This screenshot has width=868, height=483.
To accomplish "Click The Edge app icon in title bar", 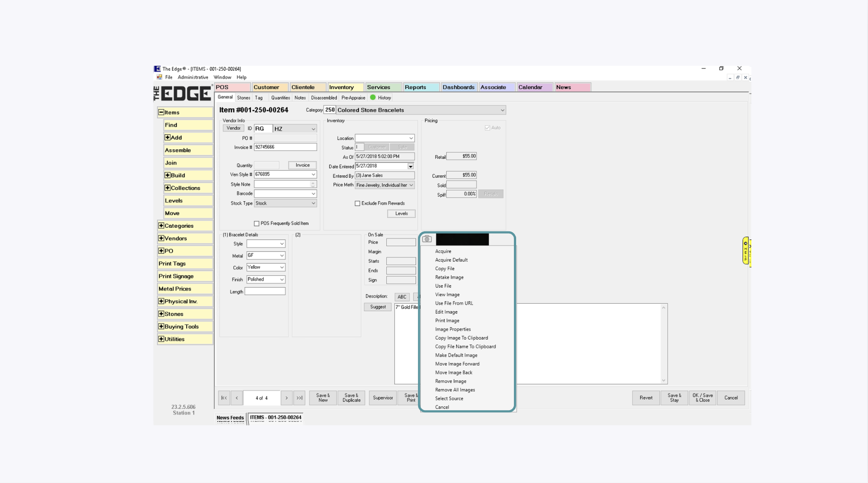I will [x=157, y=69].
